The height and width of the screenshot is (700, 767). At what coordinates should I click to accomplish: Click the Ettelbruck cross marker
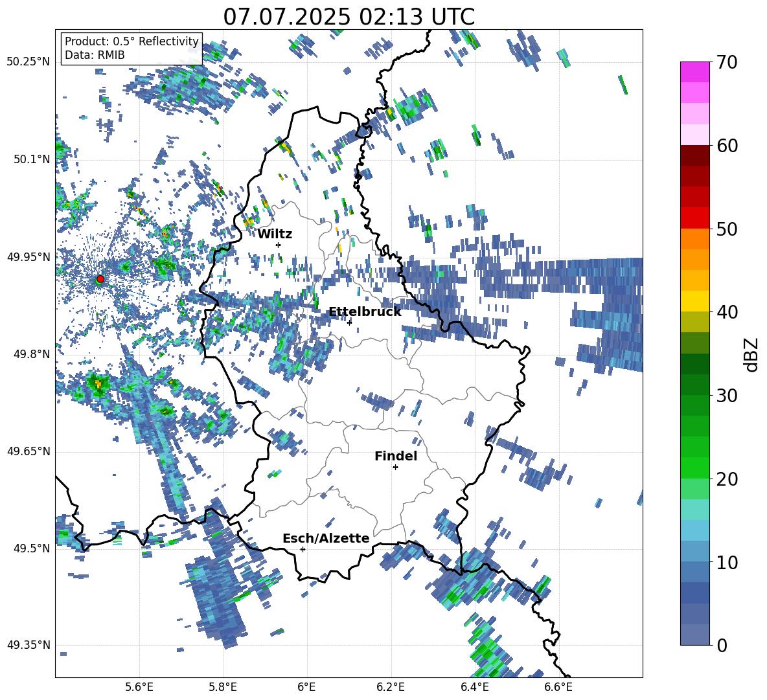coord(349,322)
